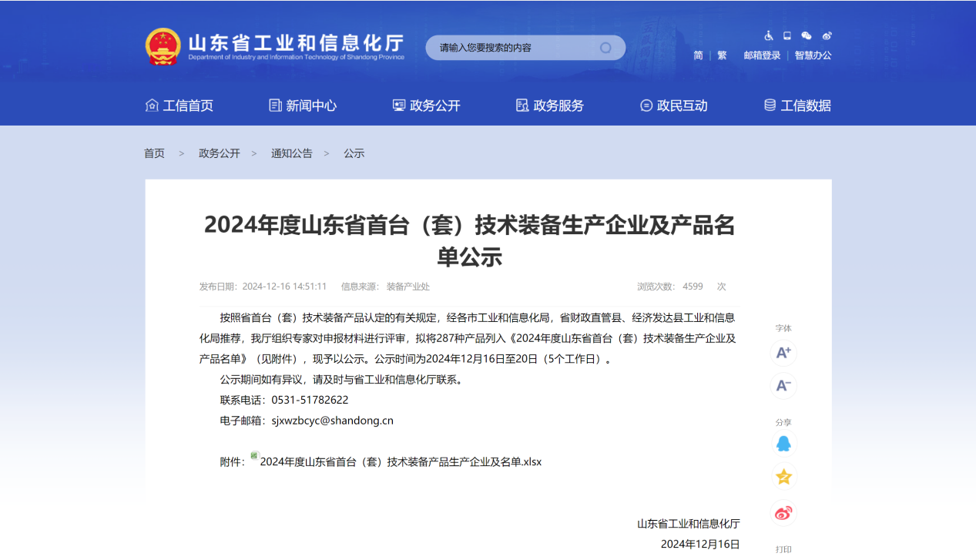This screenshot has height=560, width=976.
Task: Open 工信数据 navigation tab
Action: tap(797, 106)
